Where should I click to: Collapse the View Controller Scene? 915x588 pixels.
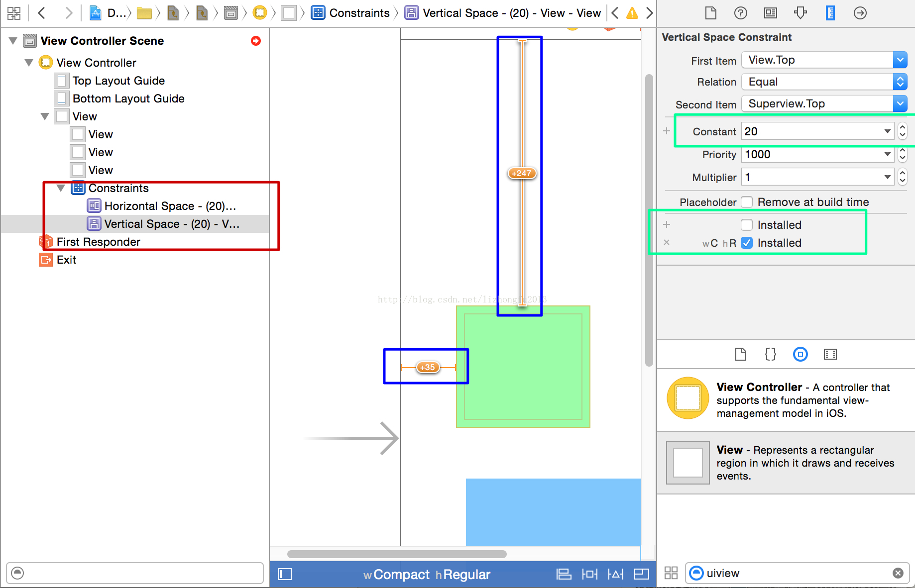(13, 41)
